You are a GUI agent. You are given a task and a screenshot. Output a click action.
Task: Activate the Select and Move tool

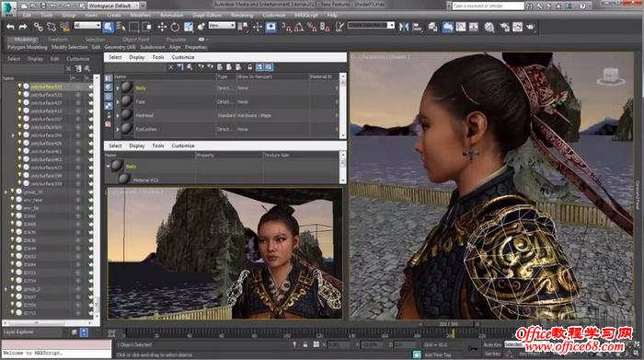tap(162, 27)
